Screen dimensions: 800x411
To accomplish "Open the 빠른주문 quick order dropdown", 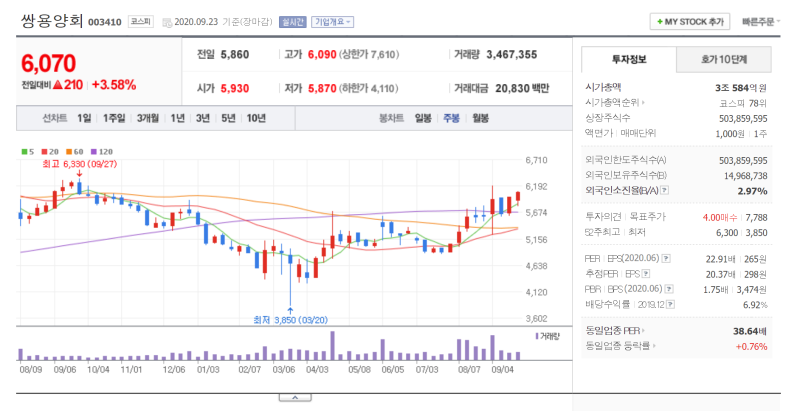I will click(761, 22).
